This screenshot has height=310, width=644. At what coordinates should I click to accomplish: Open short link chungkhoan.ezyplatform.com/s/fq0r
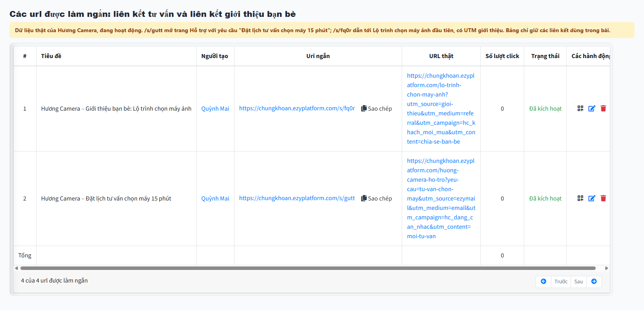[297, 108]
